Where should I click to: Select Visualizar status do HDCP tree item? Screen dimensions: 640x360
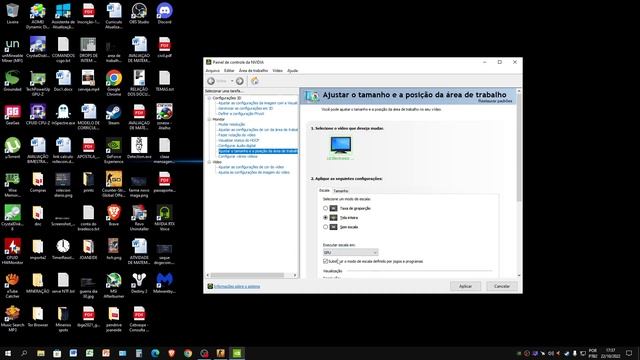239,140
